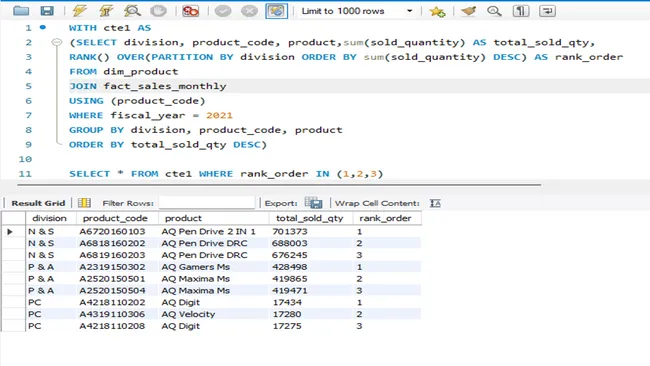
Task: Beautify query broom icon
Action: click(x=468, y=11)
